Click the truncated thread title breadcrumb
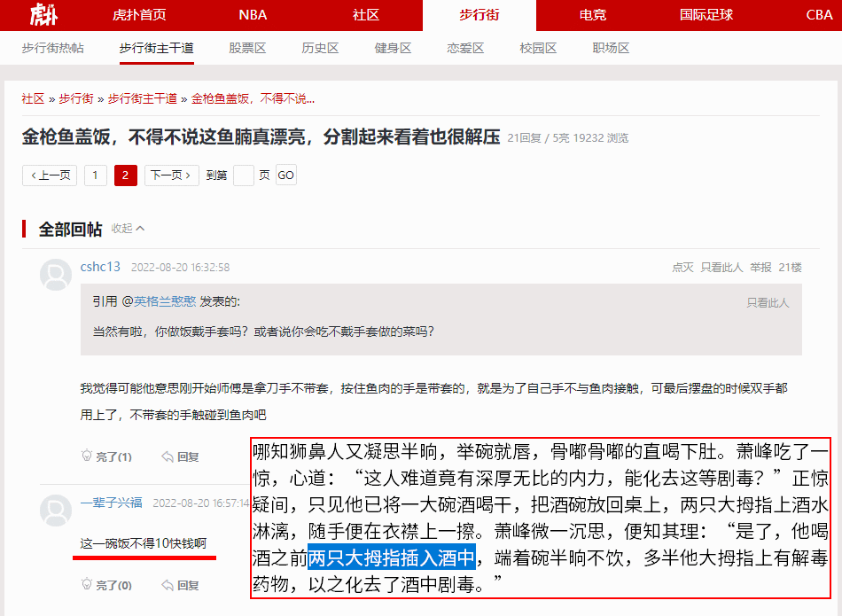This screenshot has width=842, height=616. (253, 98)
